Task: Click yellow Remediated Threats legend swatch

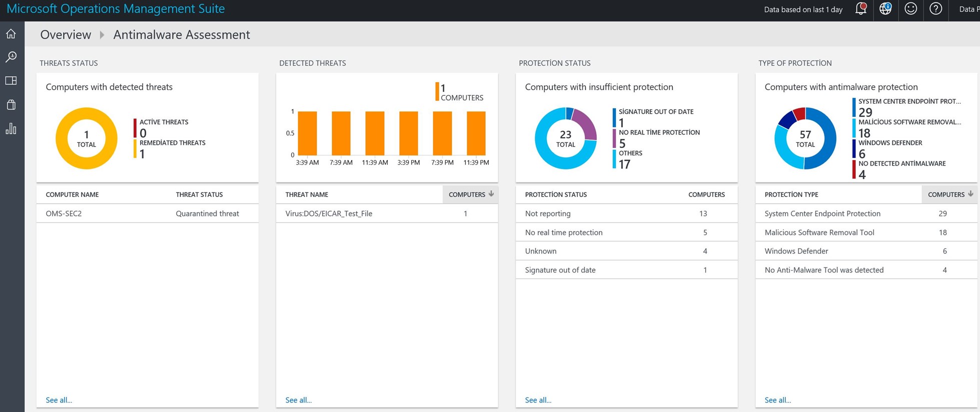Action: (x=135, y=149)
